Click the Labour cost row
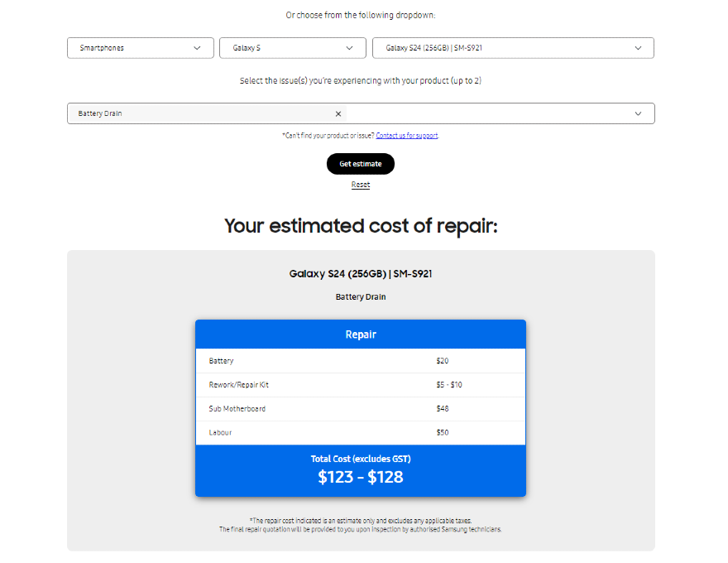Screen dimensions: 728x563 pyautogui.click(x=361, y=433)
